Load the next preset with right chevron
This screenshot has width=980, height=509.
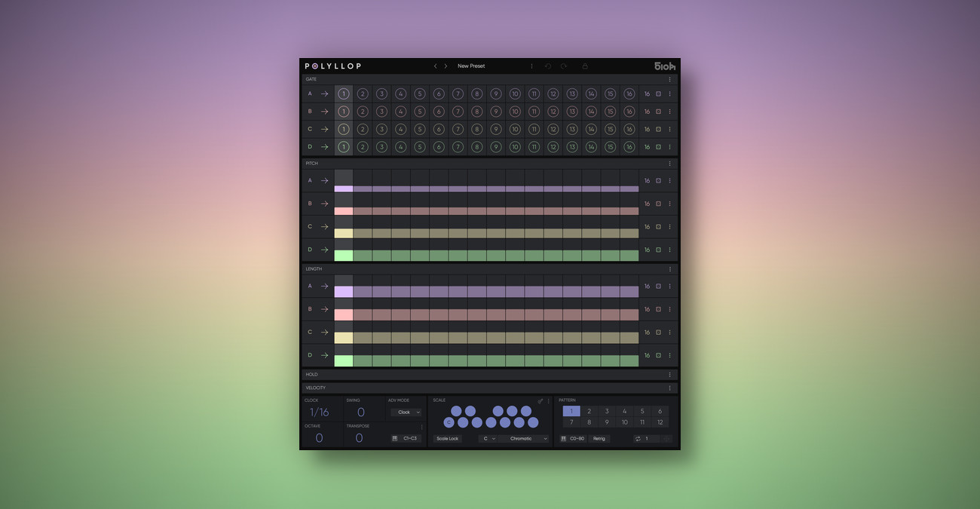[446, 66]
